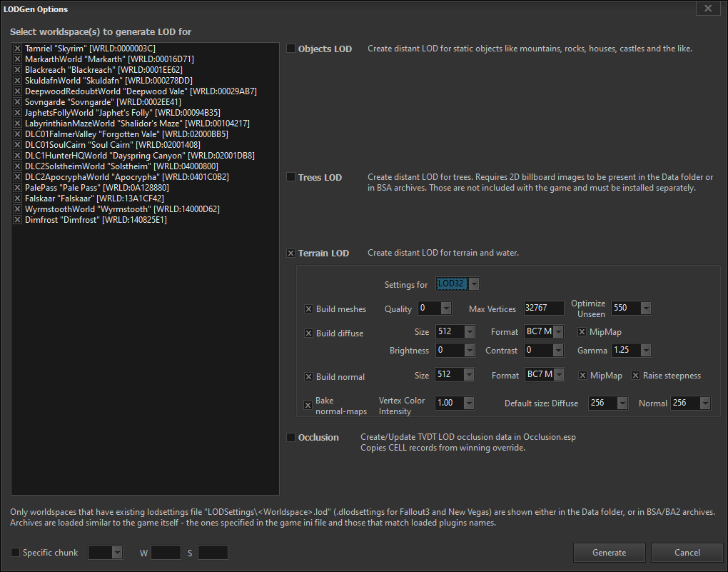Enable Specific chunk checkbox
Viewport: 728px width, 572px height.
[x=15, y=552]
